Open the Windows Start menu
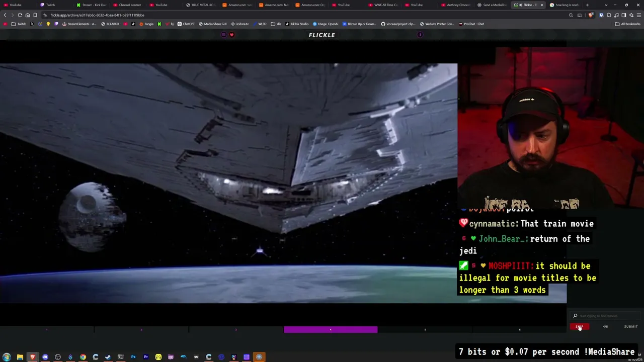 pos(7,357)
